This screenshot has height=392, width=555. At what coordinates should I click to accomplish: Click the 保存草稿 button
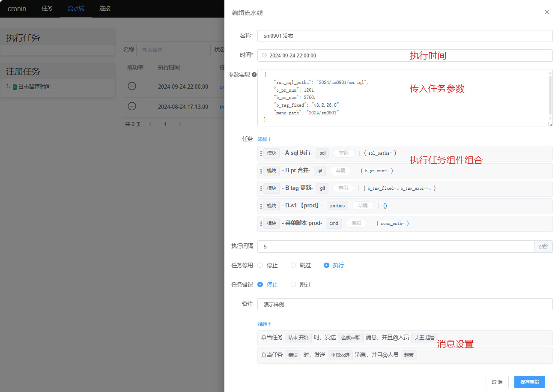click(529, 382)
